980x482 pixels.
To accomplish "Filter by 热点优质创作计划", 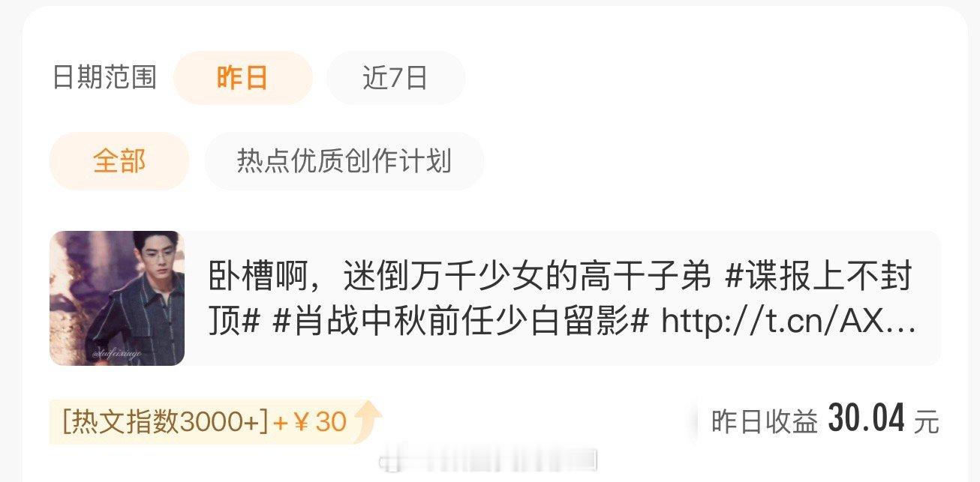I will 344,161.
